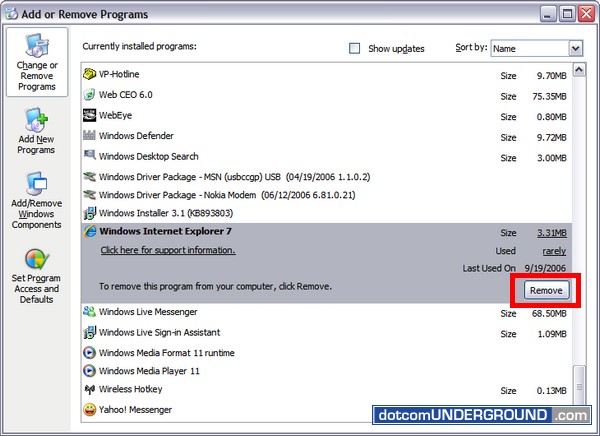Select the Windows Desktop Search icon
The width and height of the screenshot is (600, 436).
tap(89, 155)
